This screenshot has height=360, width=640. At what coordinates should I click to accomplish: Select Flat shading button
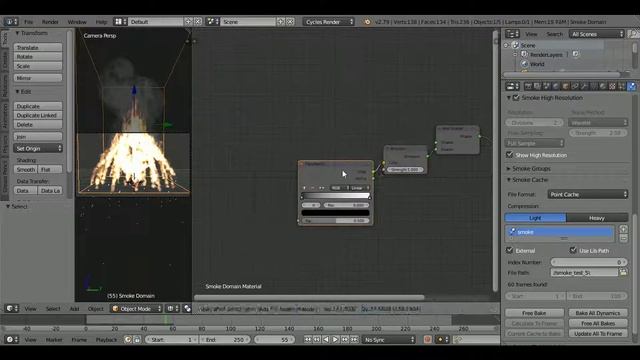50,169
